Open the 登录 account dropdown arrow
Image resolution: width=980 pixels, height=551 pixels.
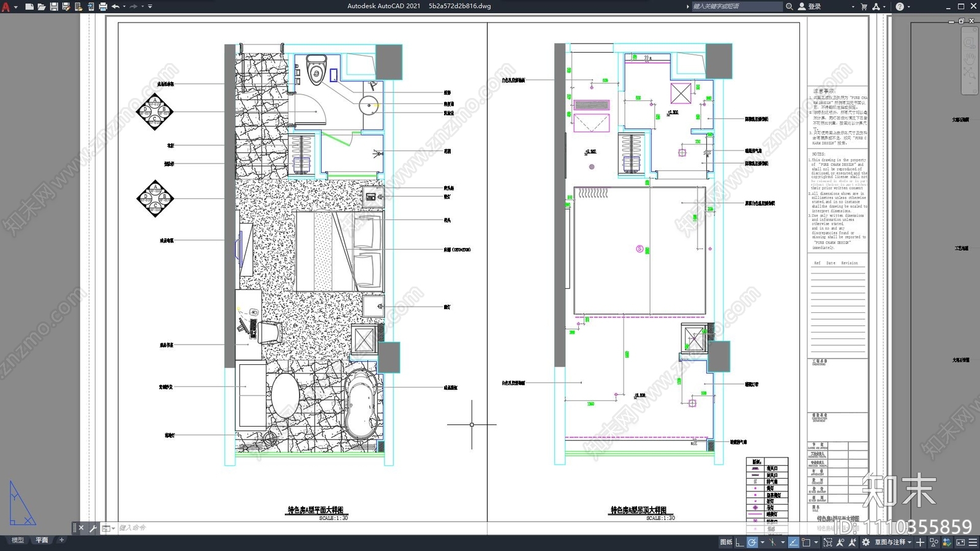coord(853,7)
